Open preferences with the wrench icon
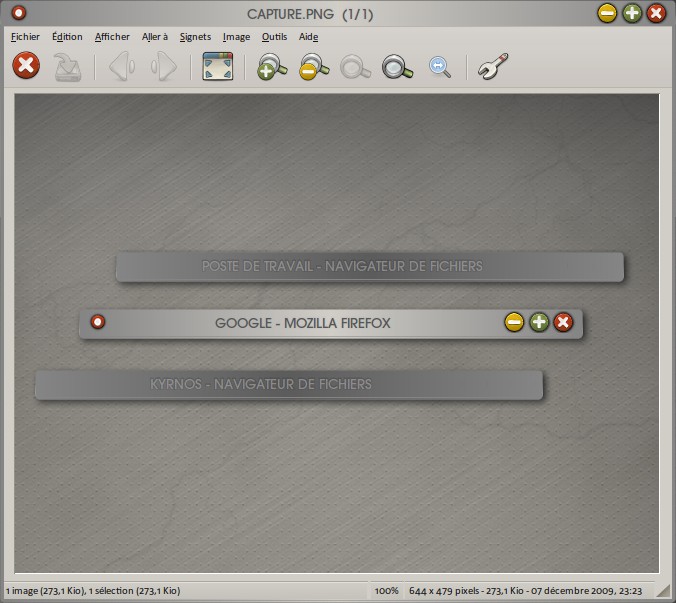Viewport: 676px width, 603px height. [x=493, y=66]
